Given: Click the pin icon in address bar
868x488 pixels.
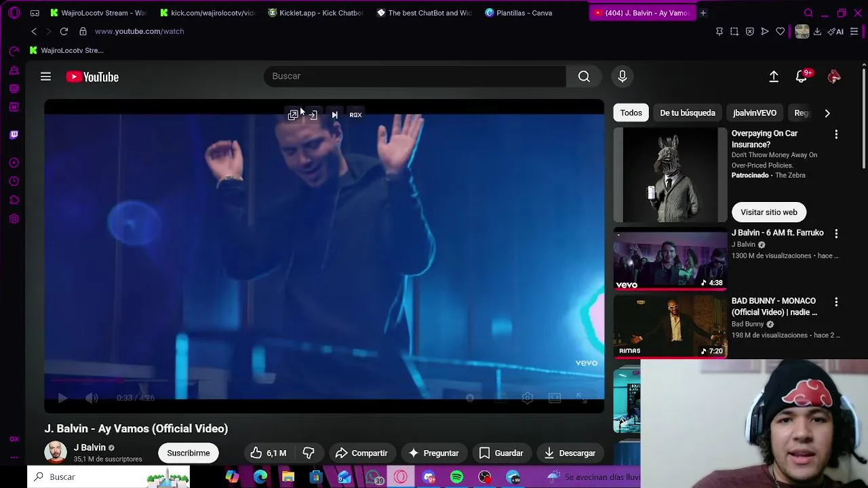Looking at the screenshot, I should [x=719, y=31].
